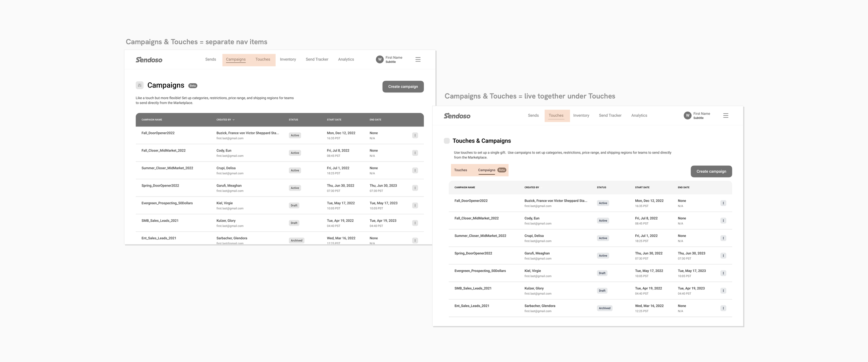The image size is (868, 362).
Task: Open row menu for Fall_DoorOpener2022 in right table
Action: [x=723, y=203]
